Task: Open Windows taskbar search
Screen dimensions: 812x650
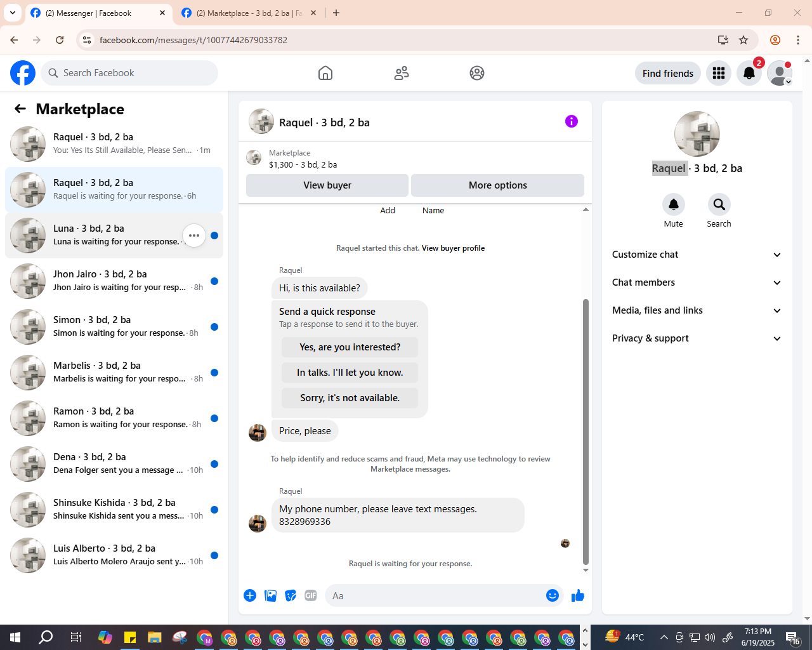Action: [46, 637]
